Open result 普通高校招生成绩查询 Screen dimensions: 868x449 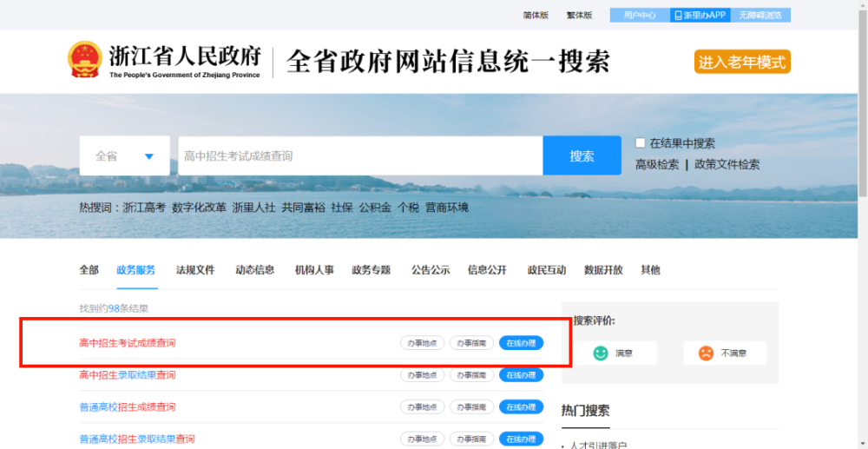(128, 407)
